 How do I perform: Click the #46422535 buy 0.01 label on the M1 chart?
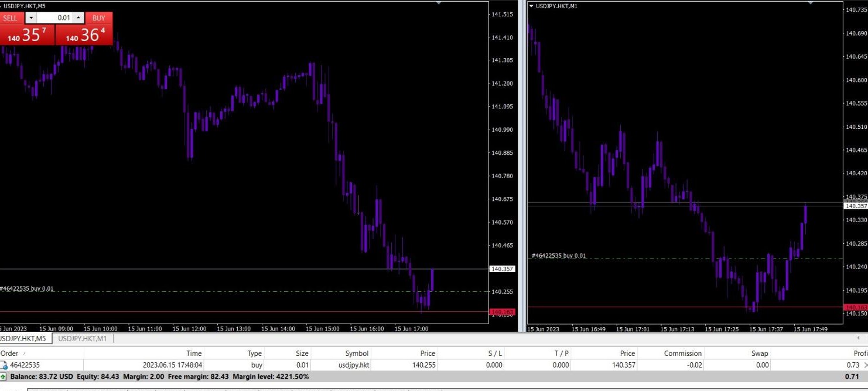pos(558,256)
